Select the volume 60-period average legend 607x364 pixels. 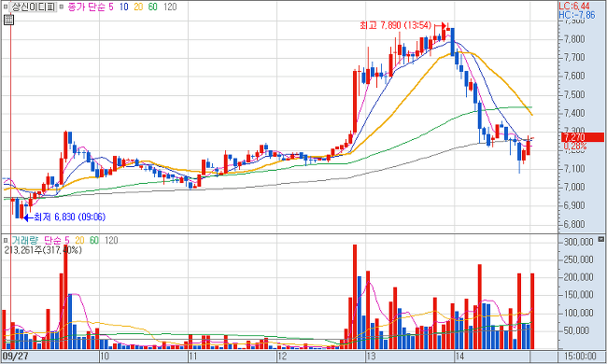click(x=94, y=240)
